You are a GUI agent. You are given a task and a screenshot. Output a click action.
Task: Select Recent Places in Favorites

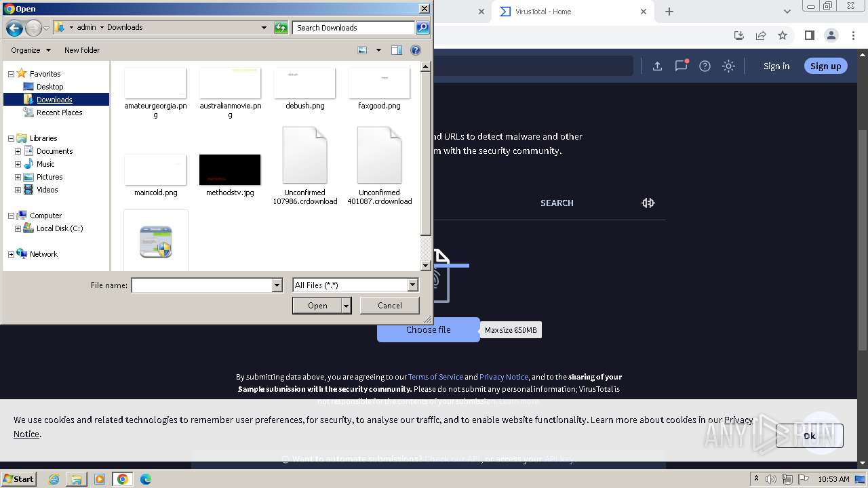pos(59,113)
